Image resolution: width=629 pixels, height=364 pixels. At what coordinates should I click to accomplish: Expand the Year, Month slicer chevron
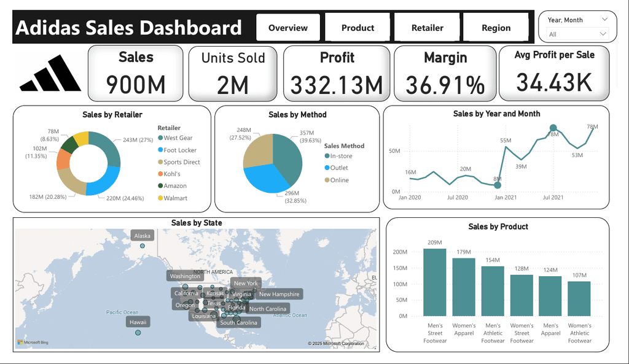pyautogui.click(x=604, y=19)
